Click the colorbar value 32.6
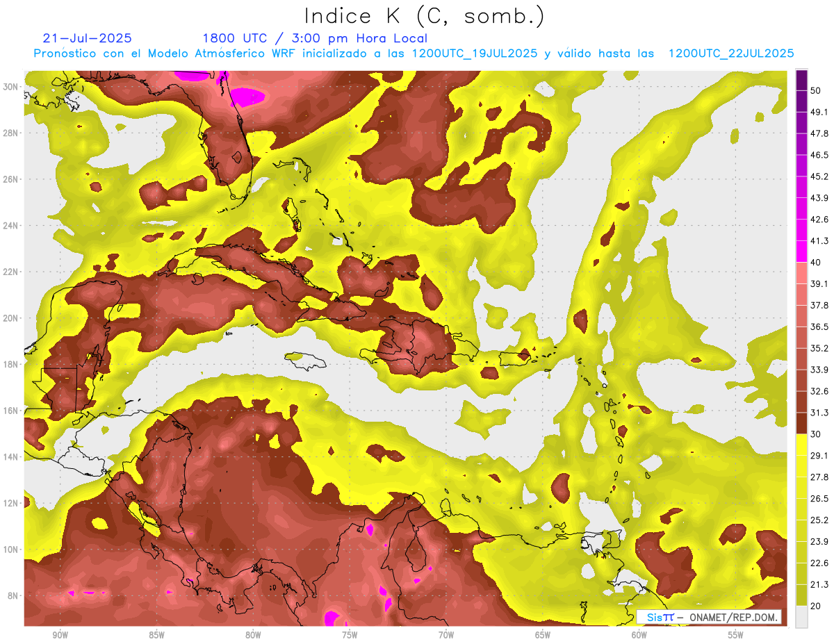 coord(819,391)
